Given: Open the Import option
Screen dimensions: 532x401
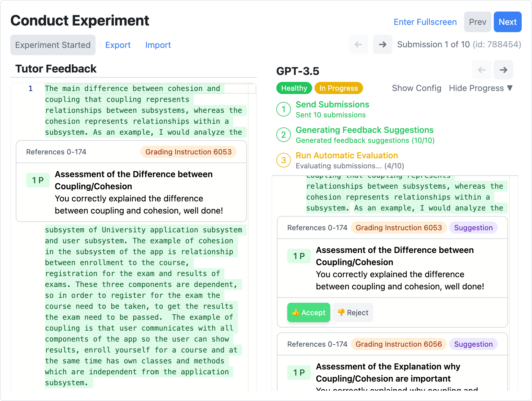Looking at the screenshot, I should click(x=158, y=45).
